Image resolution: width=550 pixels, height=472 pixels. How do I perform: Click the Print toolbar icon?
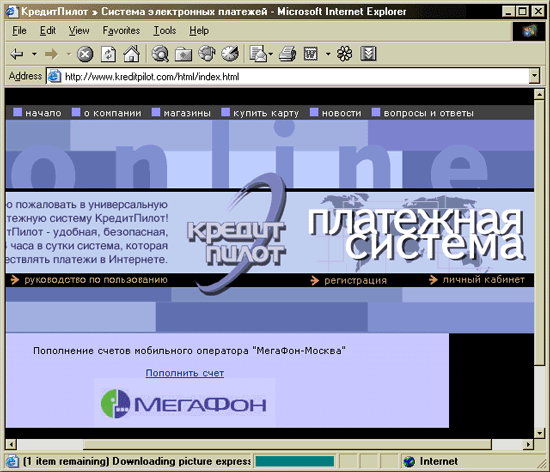[288, 54]
